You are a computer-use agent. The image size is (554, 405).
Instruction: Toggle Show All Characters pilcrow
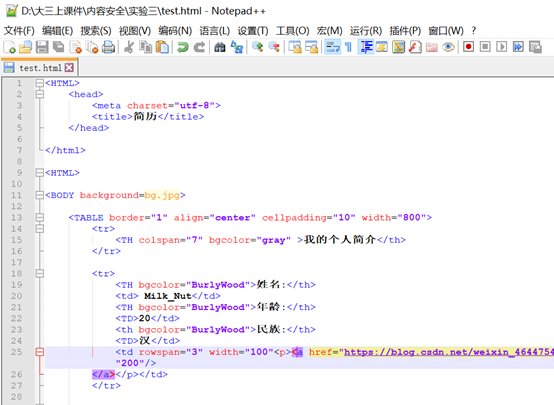(348, 47)
